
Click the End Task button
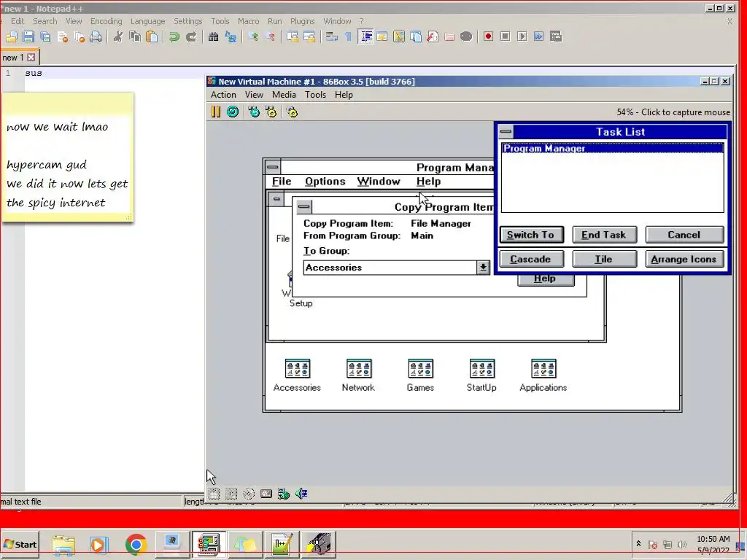(604, 235)
